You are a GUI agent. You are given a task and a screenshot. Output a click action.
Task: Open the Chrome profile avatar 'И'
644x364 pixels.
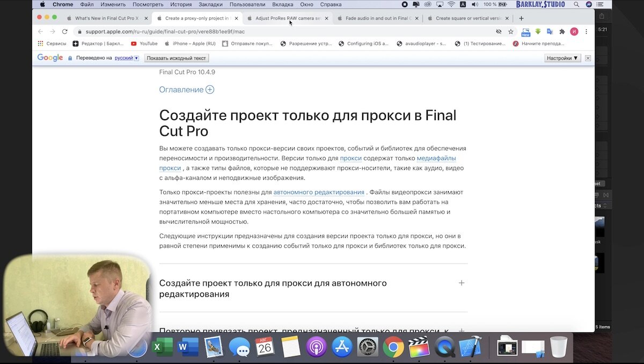pos(574,32)
